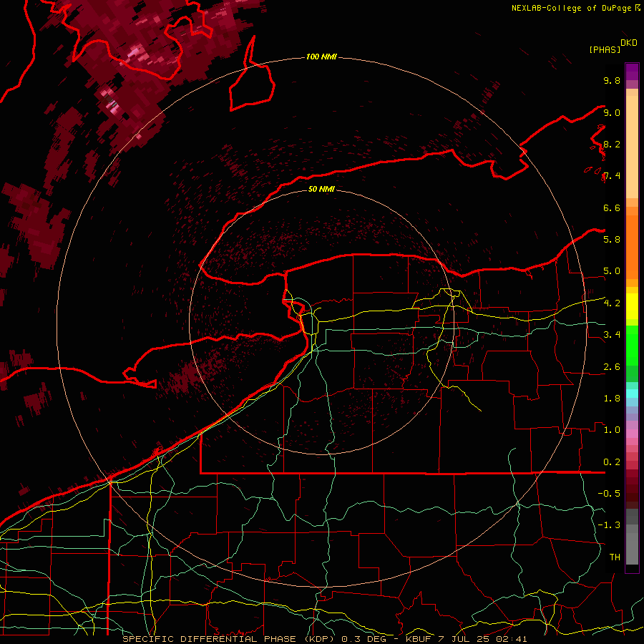
Task: Click the bright yellow segment of color scale
Action: pyautogui.click(x=632, y=306)
